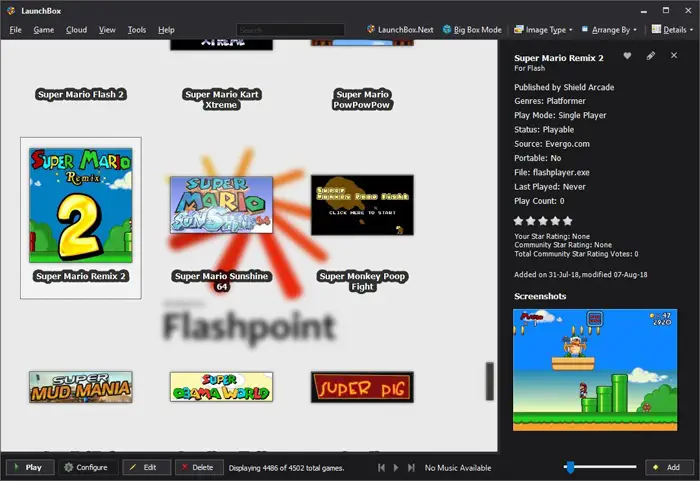Open the Help menu
The image size is (700, 481).
166,29
